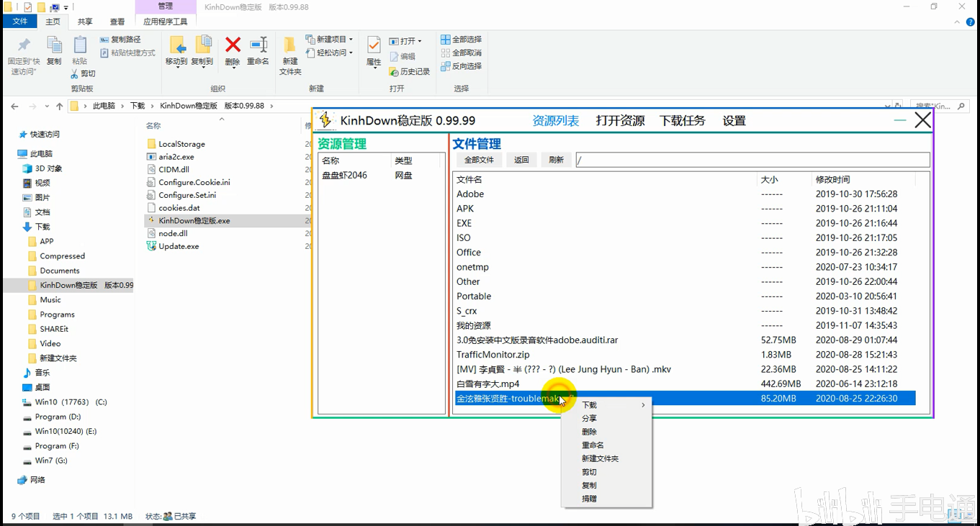
Task: Click KinhDown lightning bolt logo
Action: (x=325, y=120)
